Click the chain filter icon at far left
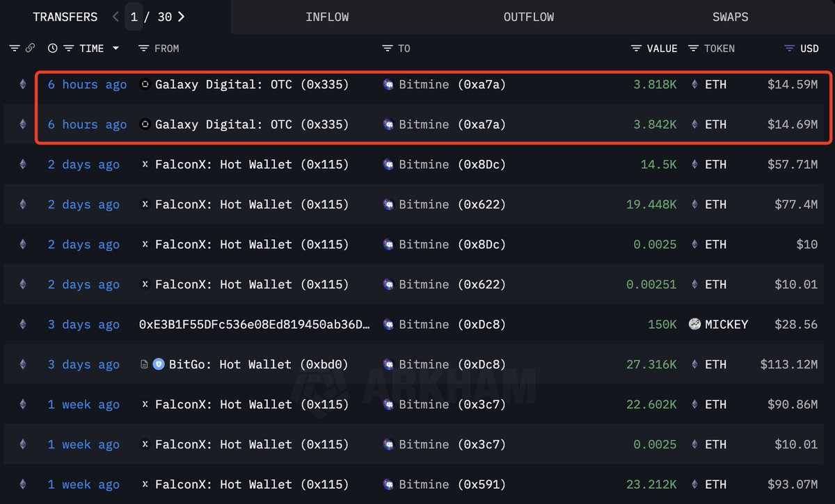Screen dimensions: 835x504 15,48
